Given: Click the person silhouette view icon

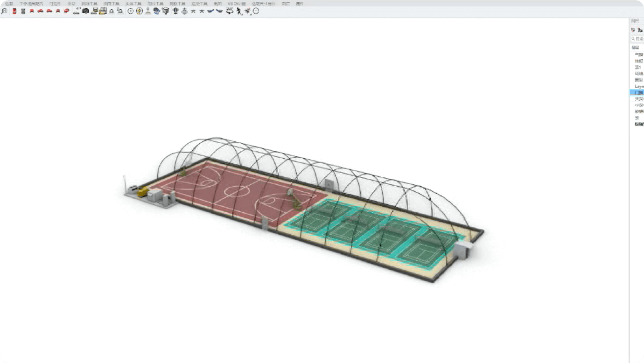Looking at the screenshot, I should click(x=148, y=11).
